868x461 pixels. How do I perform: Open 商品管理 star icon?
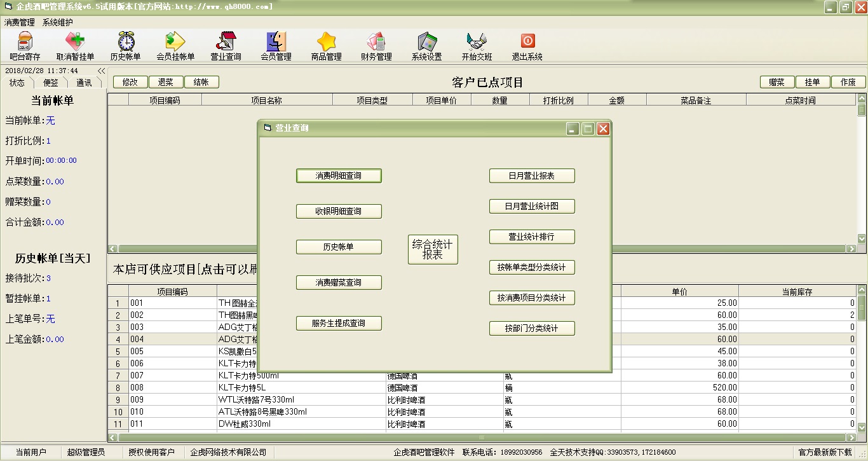click(x=327, y=46)
